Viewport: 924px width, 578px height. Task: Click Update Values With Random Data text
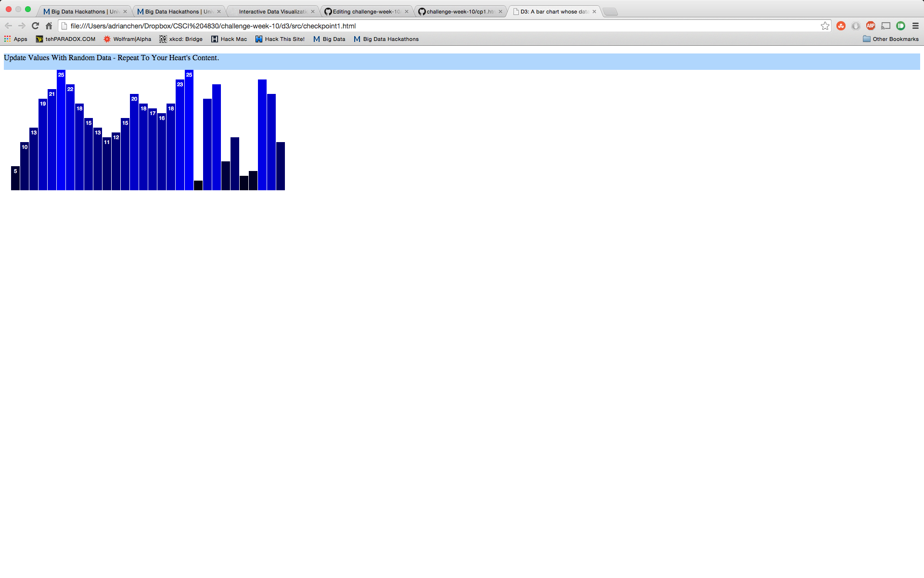pyautogui.click(x=111, y=58)
